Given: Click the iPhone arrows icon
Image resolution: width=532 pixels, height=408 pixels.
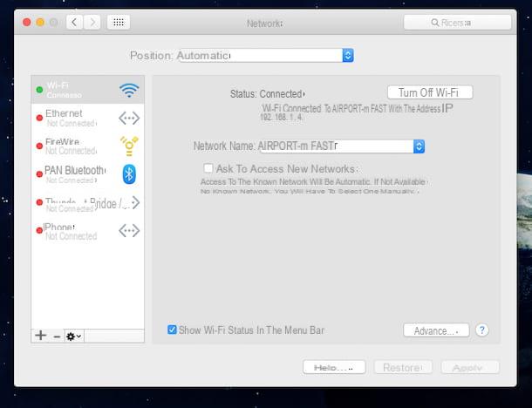Looking at the screenshot, I should tap(129, 231).
